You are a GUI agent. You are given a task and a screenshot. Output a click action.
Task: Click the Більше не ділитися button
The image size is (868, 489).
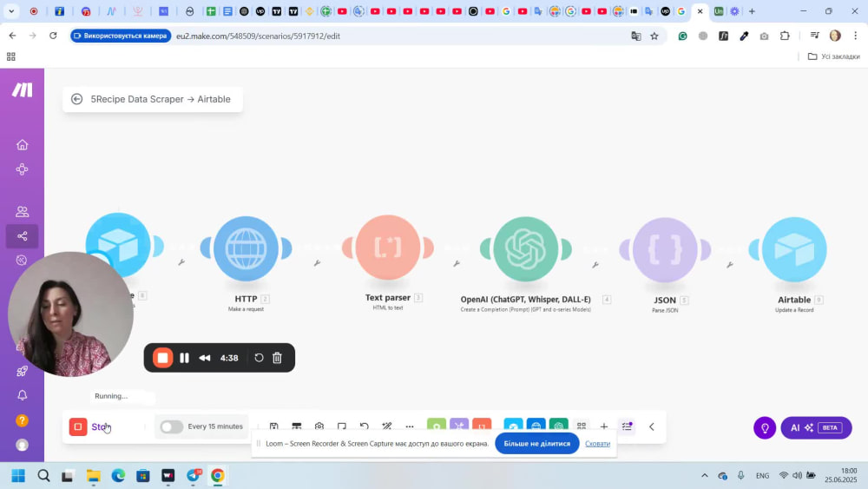tap(537, 444)
